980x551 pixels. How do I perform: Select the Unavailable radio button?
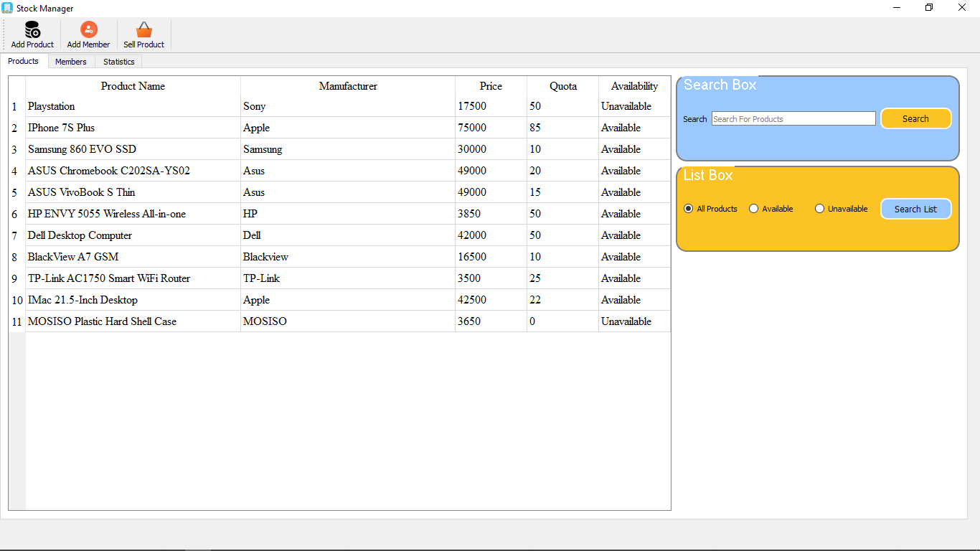pos(819,209)
